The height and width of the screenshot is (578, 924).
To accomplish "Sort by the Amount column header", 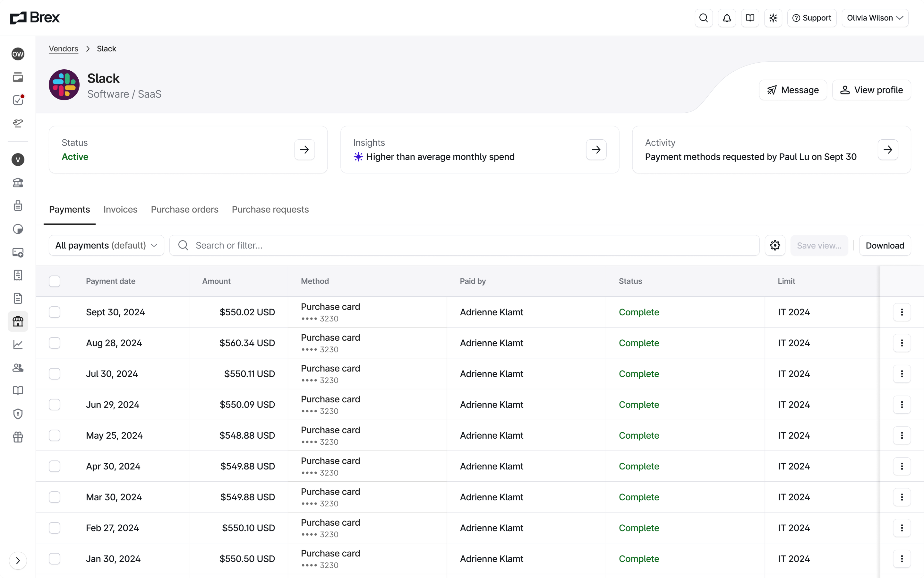I will tap(217, 281).
